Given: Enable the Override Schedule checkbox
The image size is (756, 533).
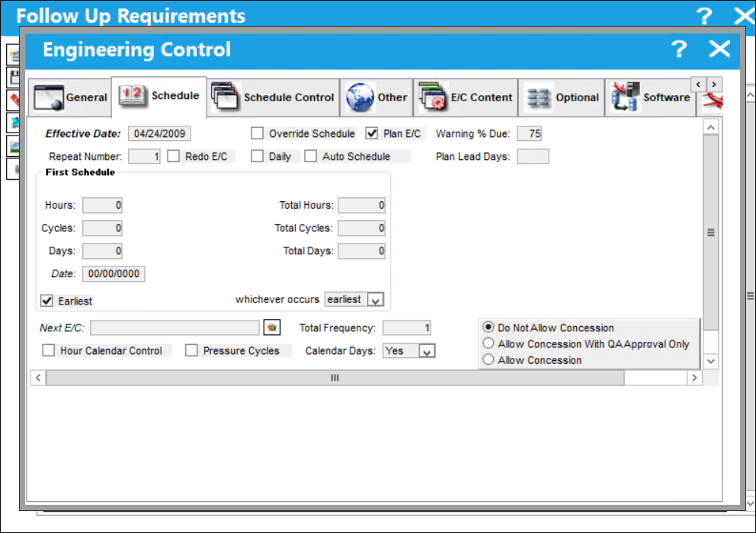Looking at the screenshot, I should point(258,133).
